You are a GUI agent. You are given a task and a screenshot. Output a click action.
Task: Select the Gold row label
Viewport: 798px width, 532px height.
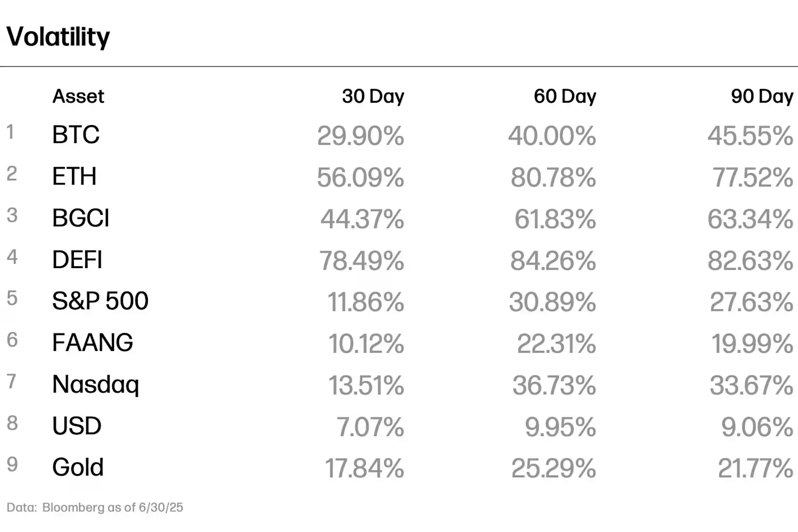(78, 468)
